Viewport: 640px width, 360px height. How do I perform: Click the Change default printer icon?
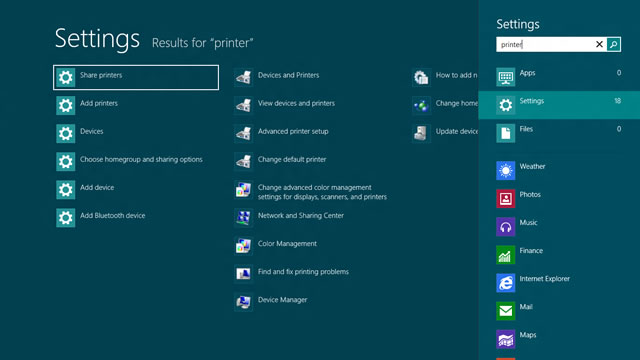tap(243, 162)
